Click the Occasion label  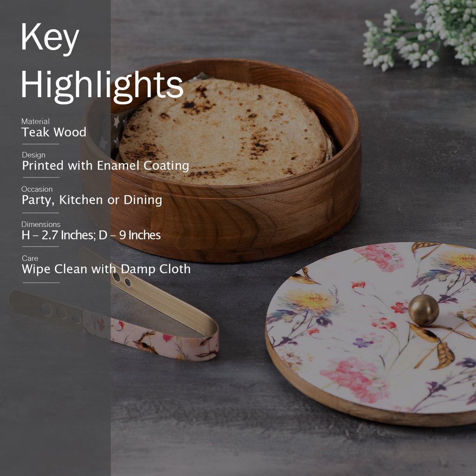[x=37, y=189]
